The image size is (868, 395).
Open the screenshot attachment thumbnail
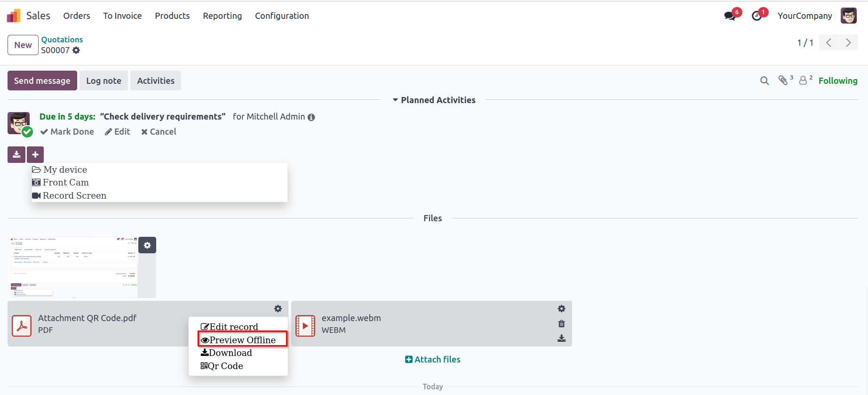74,267
